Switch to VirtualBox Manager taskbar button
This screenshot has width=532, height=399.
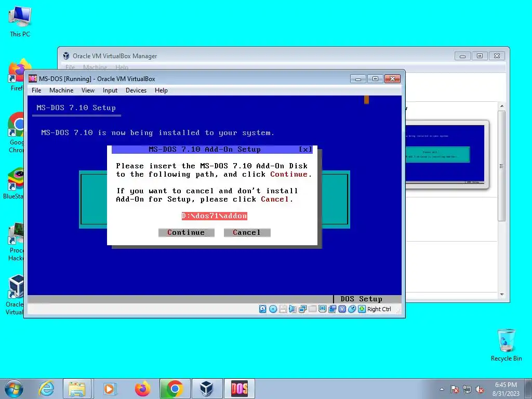pos(207,389)
